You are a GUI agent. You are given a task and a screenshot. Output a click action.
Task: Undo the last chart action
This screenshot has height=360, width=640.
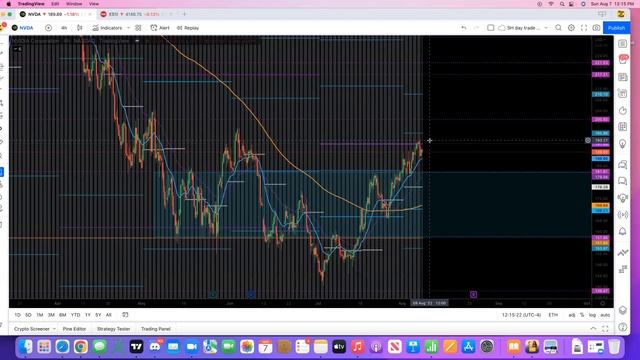[x=464, y=28]
